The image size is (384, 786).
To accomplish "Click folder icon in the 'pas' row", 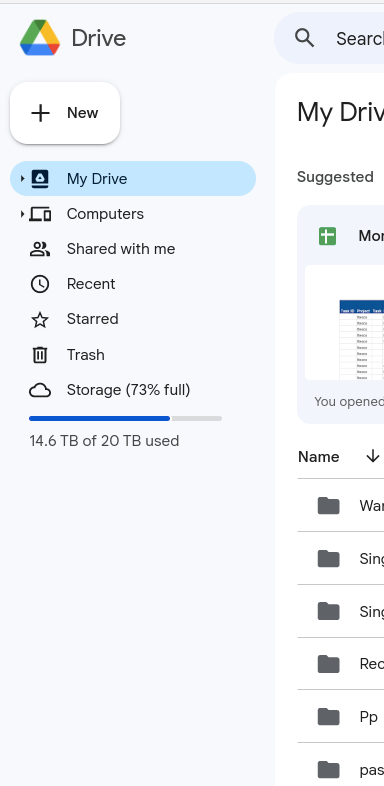I will click(x=329, y=769).
